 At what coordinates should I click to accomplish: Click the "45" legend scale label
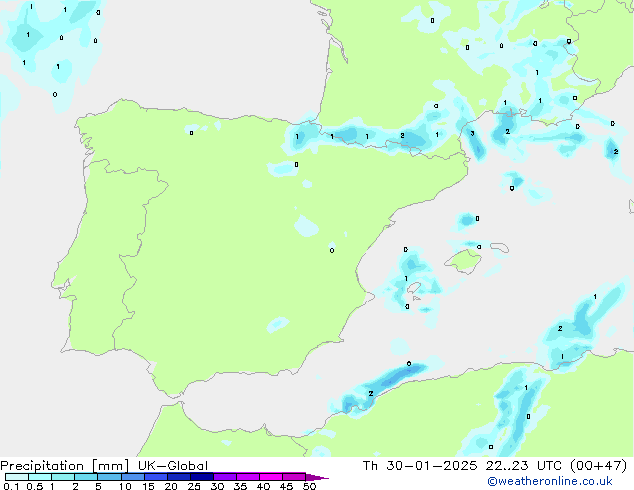click(286, 486)
